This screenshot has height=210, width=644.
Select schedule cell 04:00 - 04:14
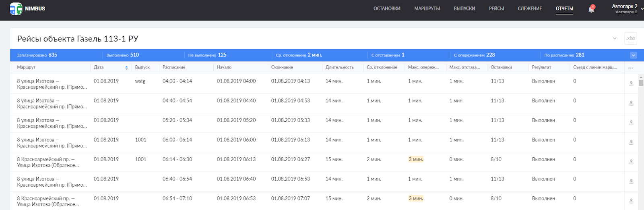[x=177, y=81]
